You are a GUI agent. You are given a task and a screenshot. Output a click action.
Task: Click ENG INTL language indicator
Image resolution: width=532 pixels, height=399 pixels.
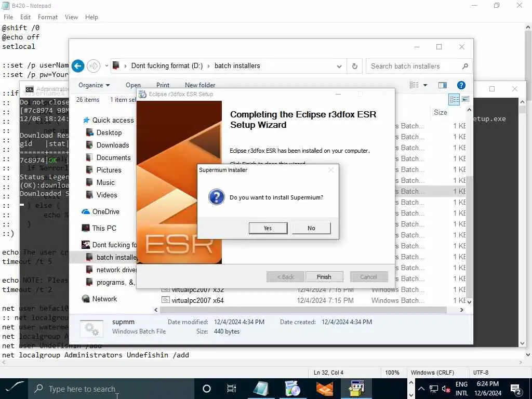tap(461, 389)
